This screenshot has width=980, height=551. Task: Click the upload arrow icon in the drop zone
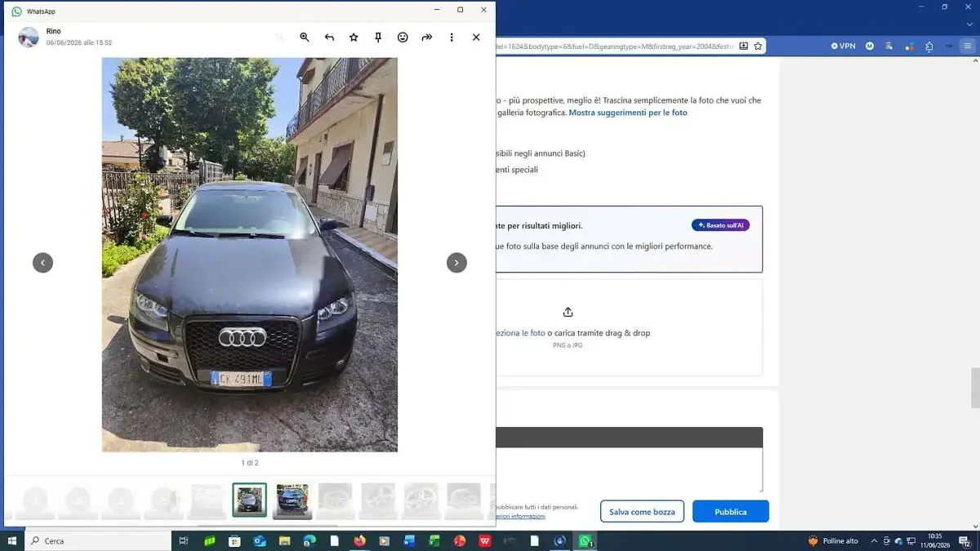pyautogui.click(x=568, y=313)
